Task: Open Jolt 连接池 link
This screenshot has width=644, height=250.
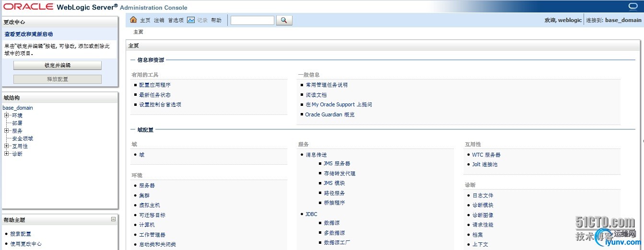Action: 484,164
